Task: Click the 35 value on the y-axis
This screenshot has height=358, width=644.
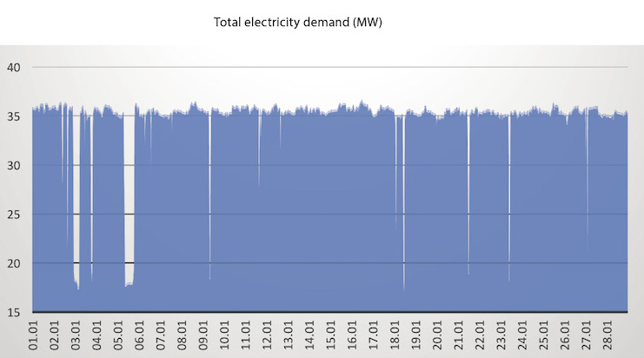Action: 13,116
